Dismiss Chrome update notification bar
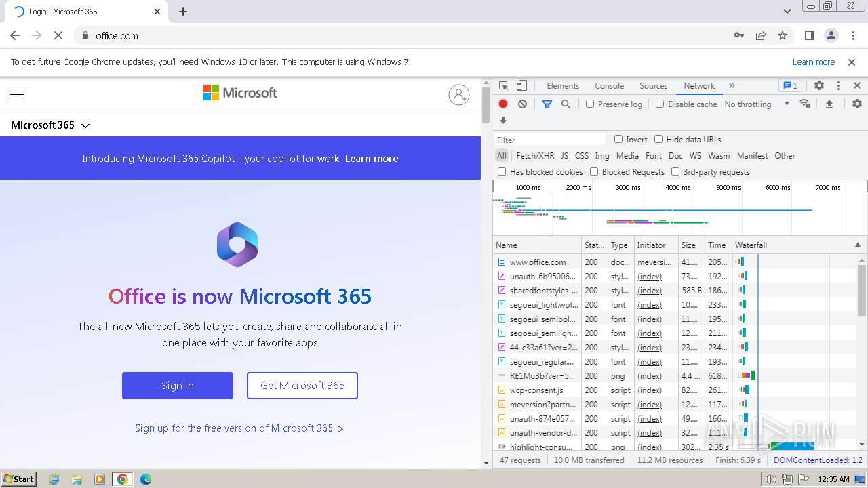868x488 pixels. (852, 62)
